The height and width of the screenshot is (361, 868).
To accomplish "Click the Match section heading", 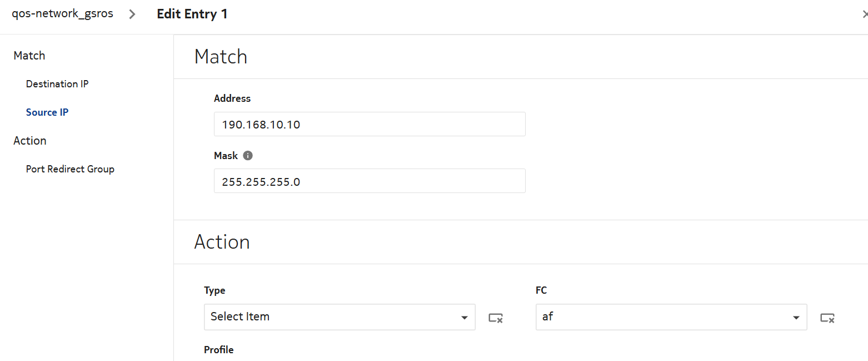I will (221, 57).
